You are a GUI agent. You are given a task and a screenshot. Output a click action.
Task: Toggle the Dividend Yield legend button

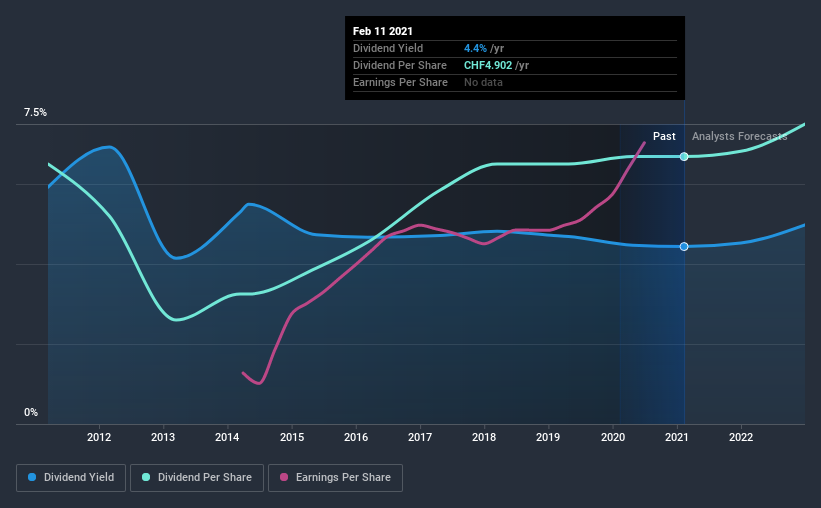pos(71,478)
